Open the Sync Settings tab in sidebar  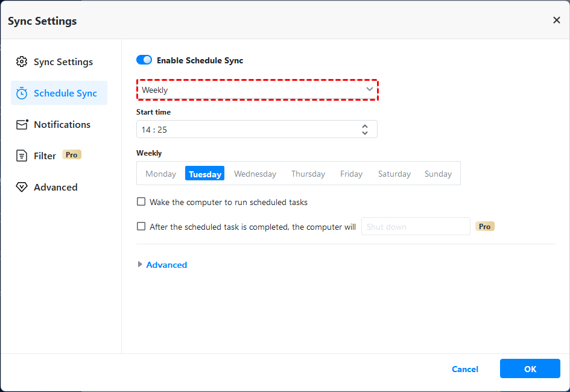coord(63,62)
